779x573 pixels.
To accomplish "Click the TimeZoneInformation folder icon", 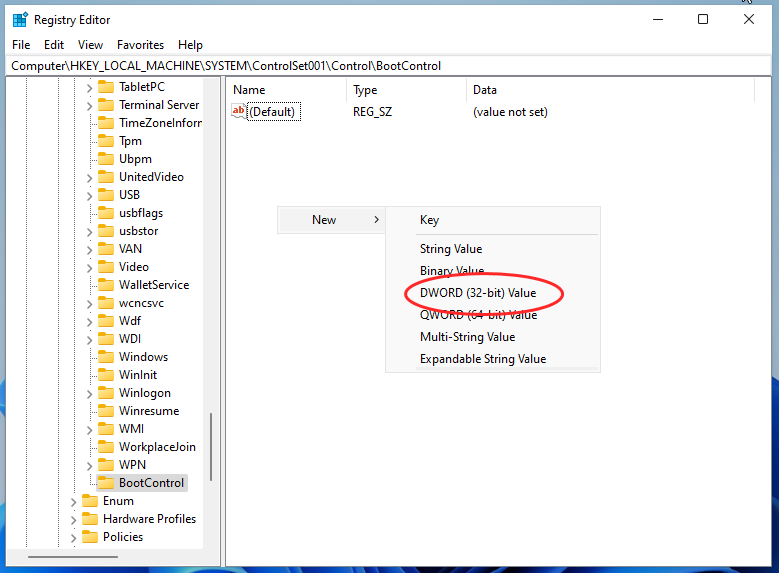I will pyautogui.click(x=106, y=122).
